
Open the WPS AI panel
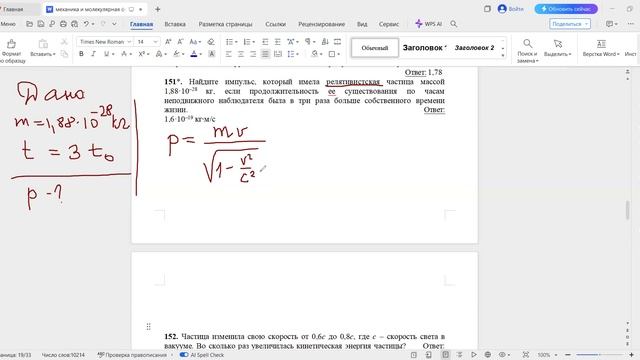click(x=428, y=24)
